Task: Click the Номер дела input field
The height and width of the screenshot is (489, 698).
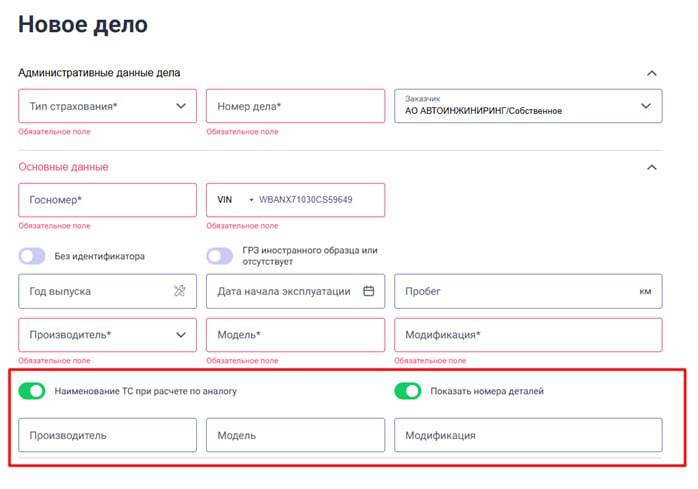Action: pos(295,106)
